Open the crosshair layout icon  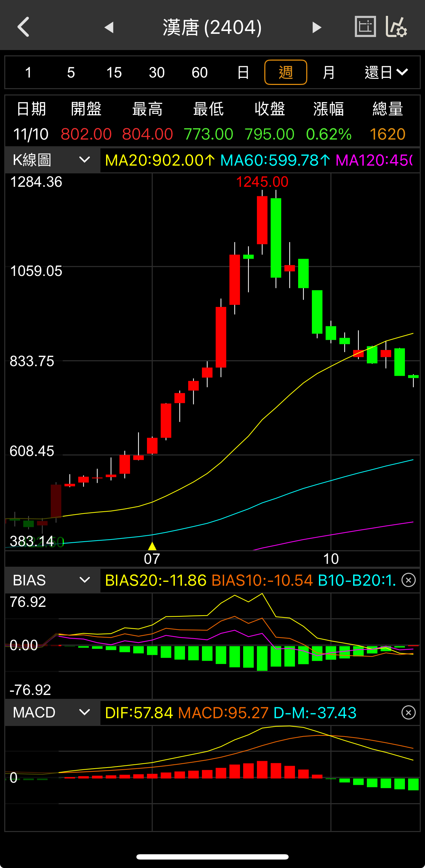tap(365, 27)
